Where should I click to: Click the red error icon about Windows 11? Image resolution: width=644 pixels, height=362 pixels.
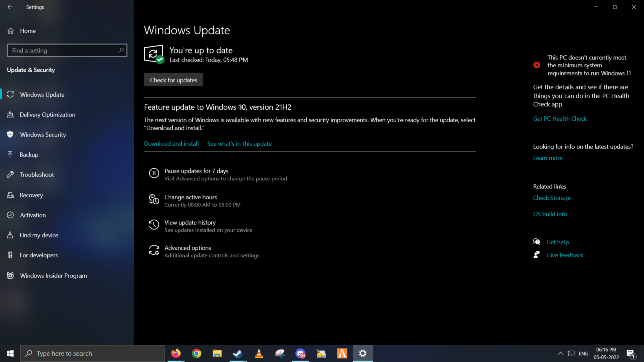click(x=537, y=65)
